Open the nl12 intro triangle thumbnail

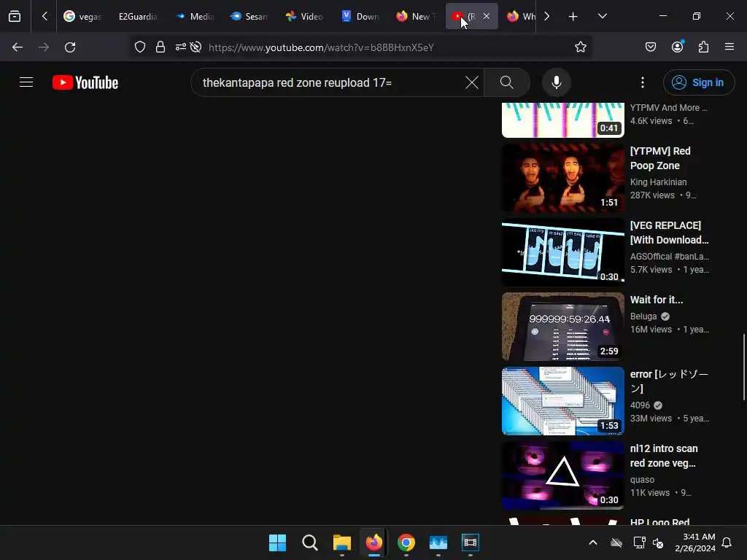[563, 475]
